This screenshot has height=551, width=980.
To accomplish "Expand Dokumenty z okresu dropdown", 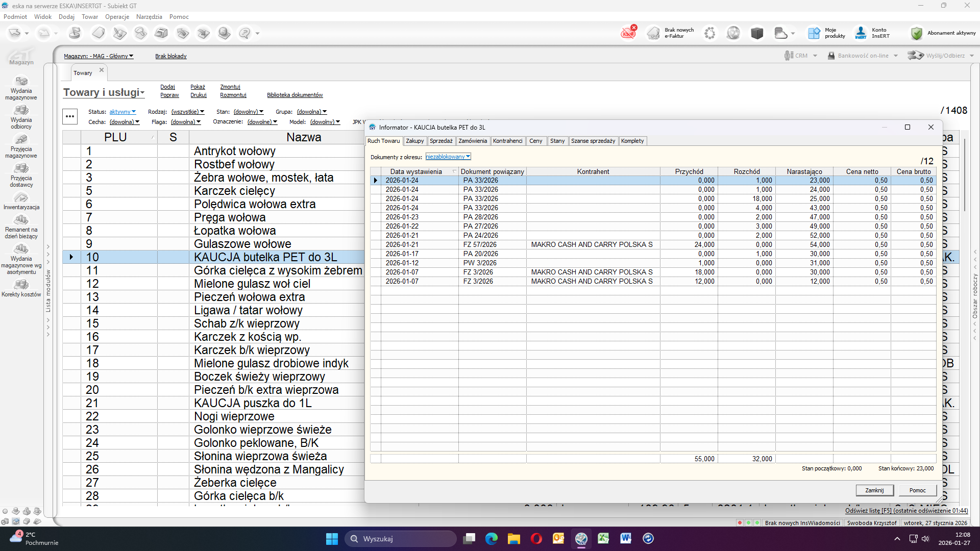I will pyautogui.click(x=448, y=157).
